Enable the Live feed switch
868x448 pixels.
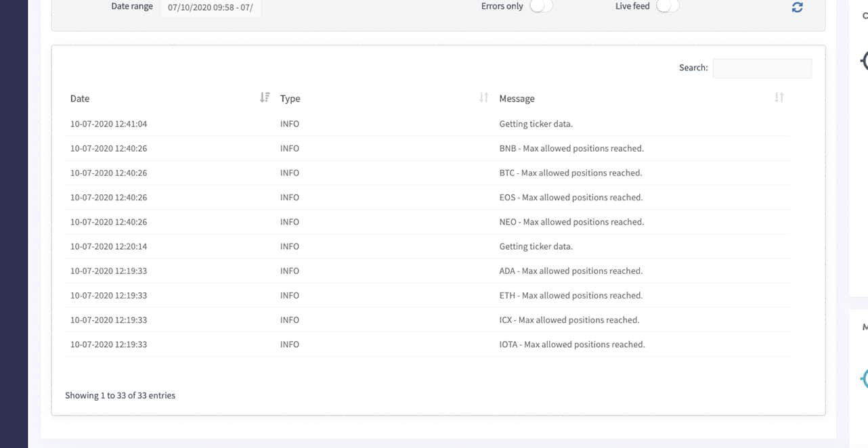(668, 6)
